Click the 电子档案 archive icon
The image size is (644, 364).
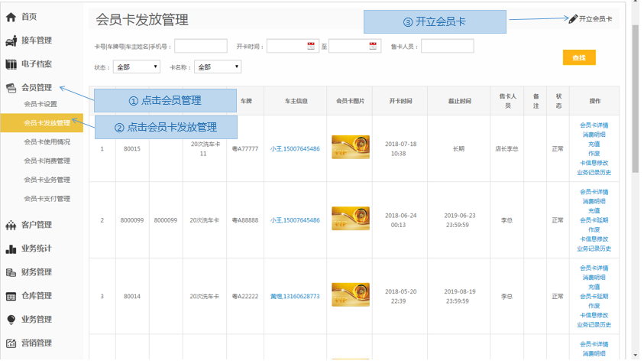coord(11,64)
